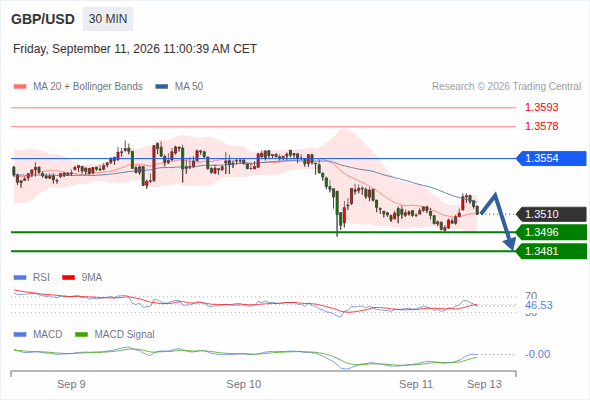Click the RSI blue legend swatch
Screen dimensions: 590x400
point(20,278)
